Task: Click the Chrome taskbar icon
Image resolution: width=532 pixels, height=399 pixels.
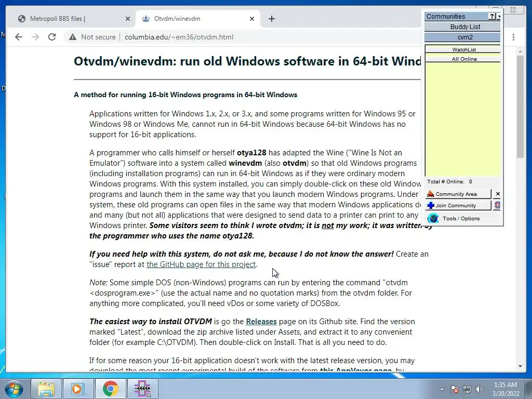Action: (110, 389)
